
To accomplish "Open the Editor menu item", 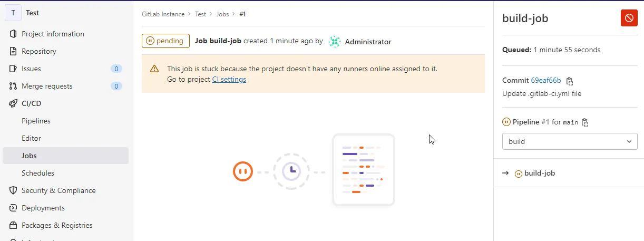I will coord(31,138).
